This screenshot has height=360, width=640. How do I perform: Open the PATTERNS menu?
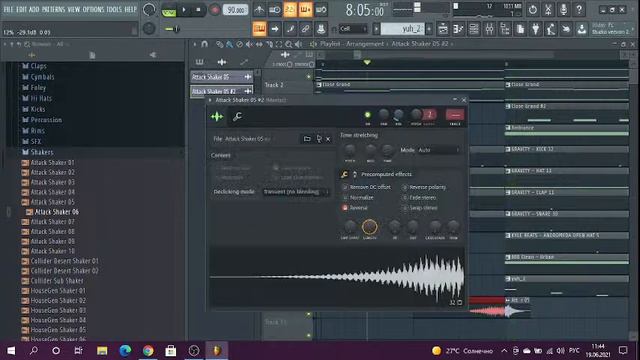pyautogui.click(x=53, y=9)
